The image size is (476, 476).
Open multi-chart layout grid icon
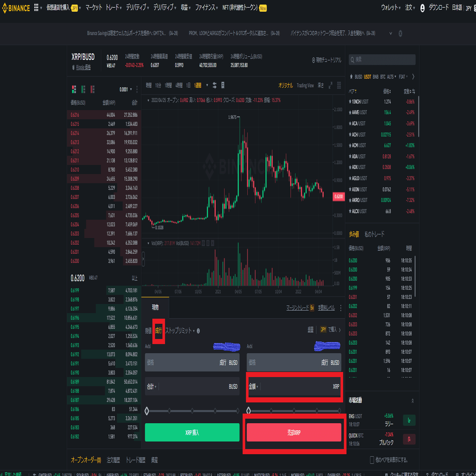point(339,85)
